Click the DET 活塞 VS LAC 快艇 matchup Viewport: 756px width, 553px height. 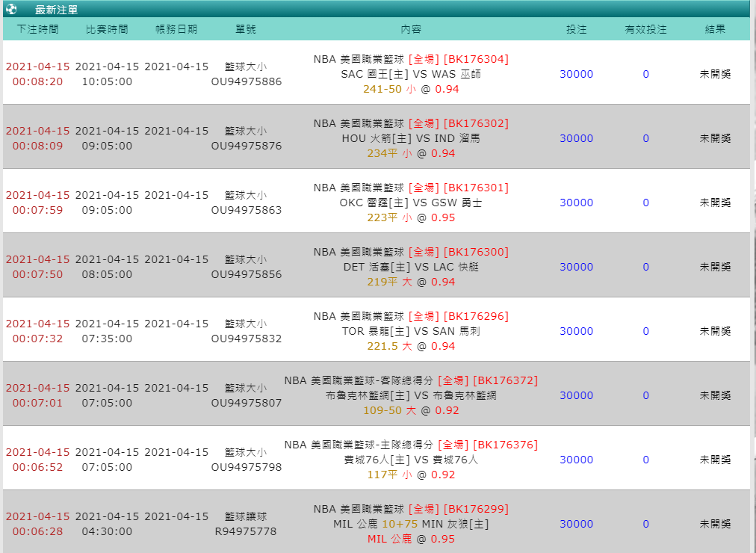click(411, 267)
